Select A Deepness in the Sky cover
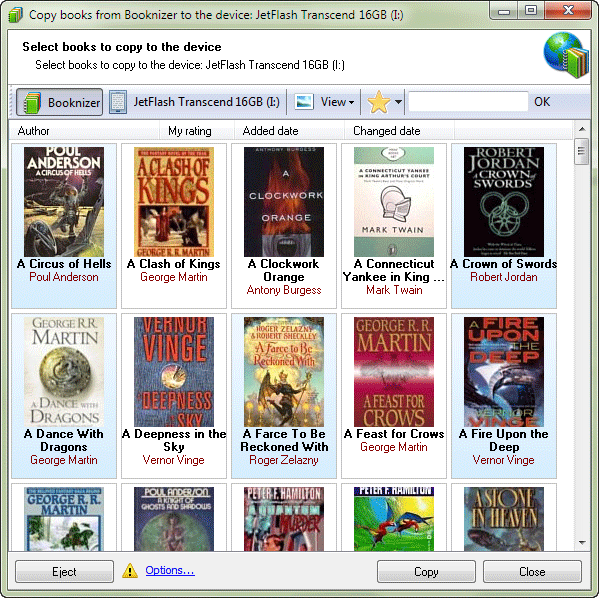 (x=174, y=372)
